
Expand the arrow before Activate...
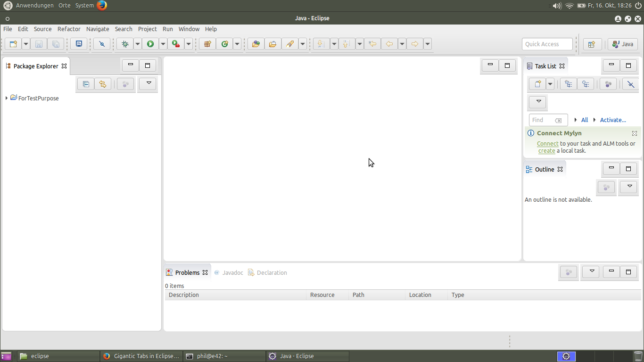(x=594, y=120)
